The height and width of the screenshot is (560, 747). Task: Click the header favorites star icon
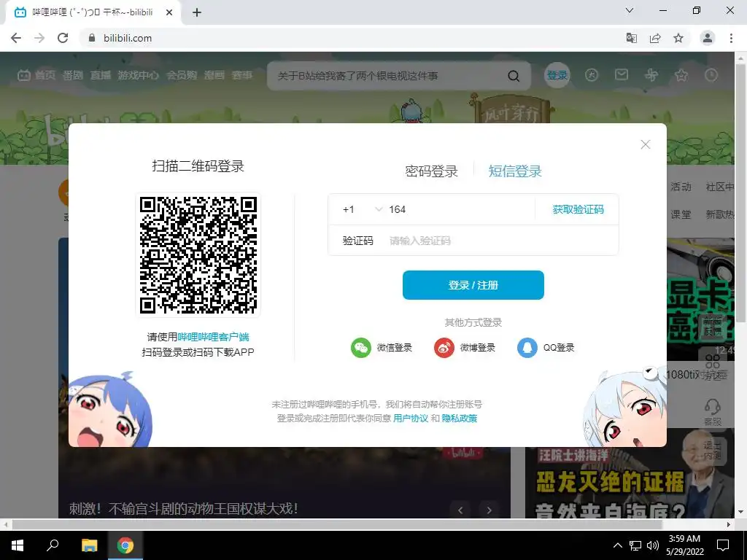681,75
